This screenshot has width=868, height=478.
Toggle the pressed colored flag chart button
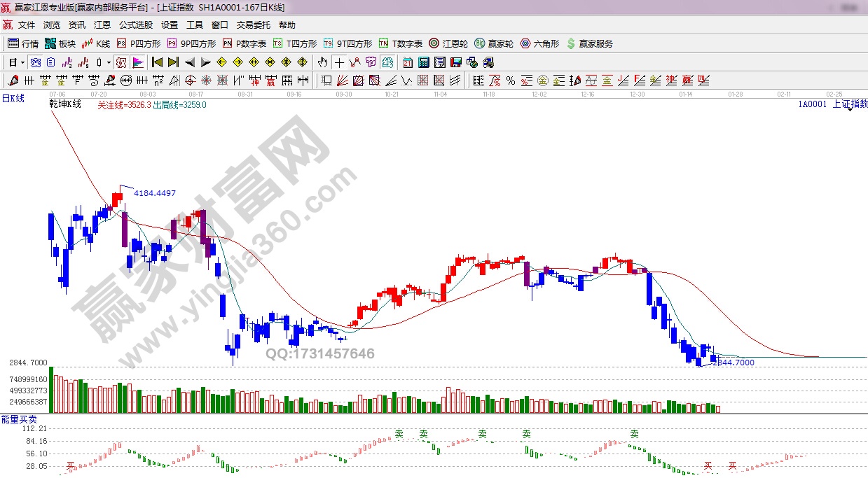click(137, 62)
